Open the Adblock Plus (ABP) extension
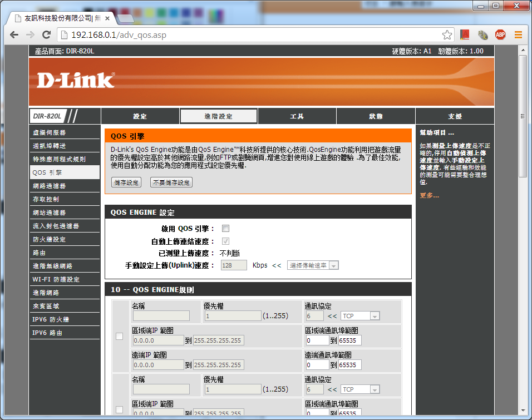This screenshot has height=420, width=532. pos(500,35)
